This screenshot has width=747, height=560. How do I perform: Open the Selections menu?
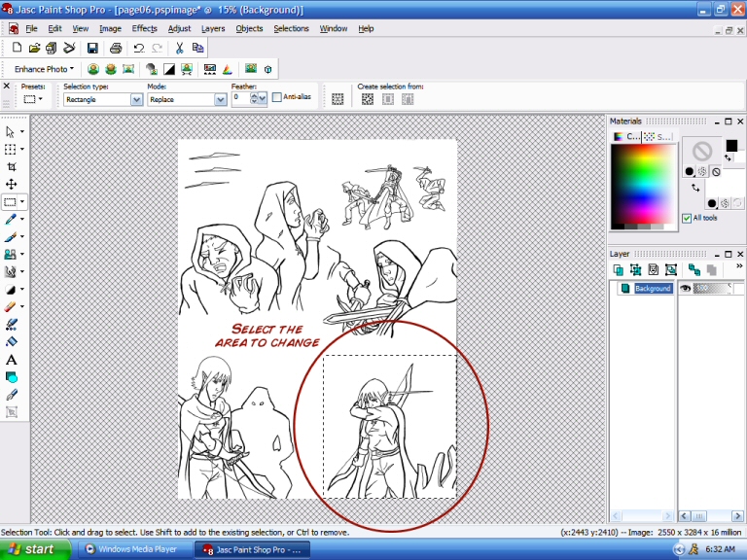pyautogui.click(x=291, y=28)
